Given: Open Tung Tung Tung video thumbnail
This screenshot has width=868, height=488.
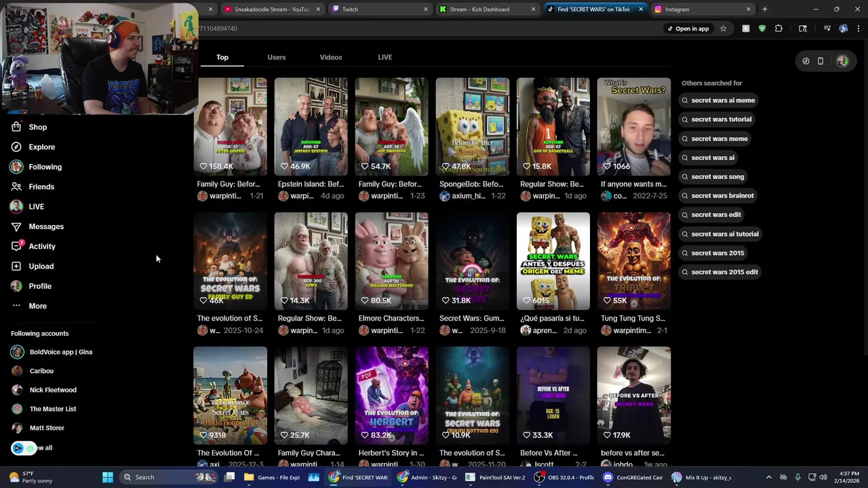Looking at the screenshot, I should pos(634,261).
